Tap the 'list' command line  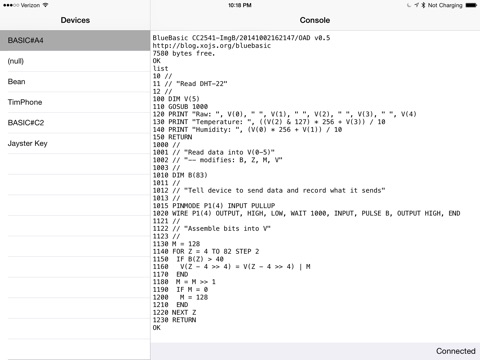(160, 69)
